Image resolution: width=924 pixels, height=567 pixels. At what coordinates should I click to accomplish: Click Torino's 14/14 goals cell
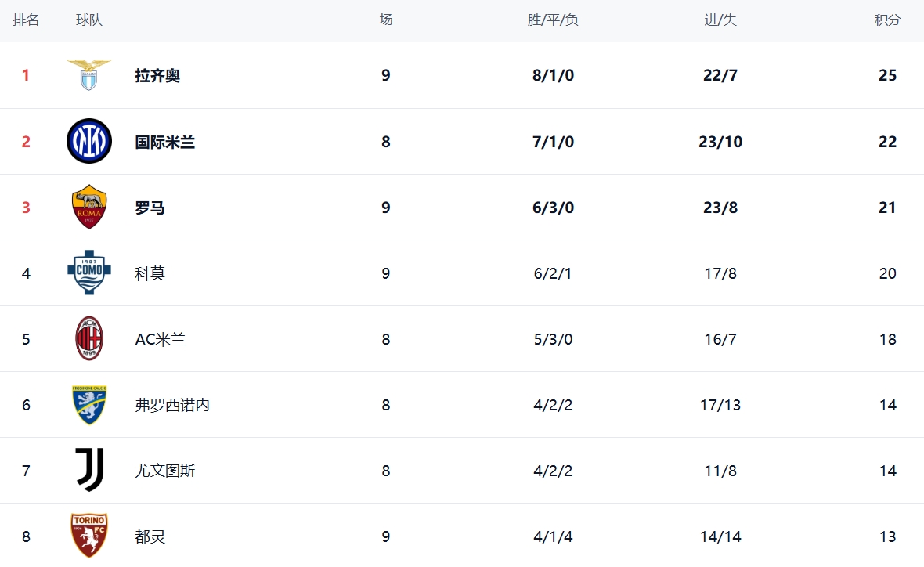point(720,537)
